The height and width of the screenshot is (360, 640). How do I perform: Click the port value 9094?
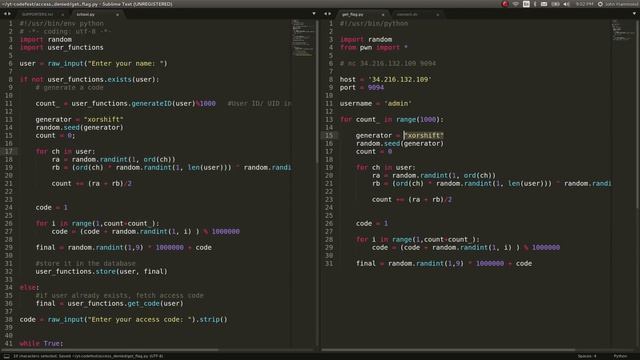point(376,88)
